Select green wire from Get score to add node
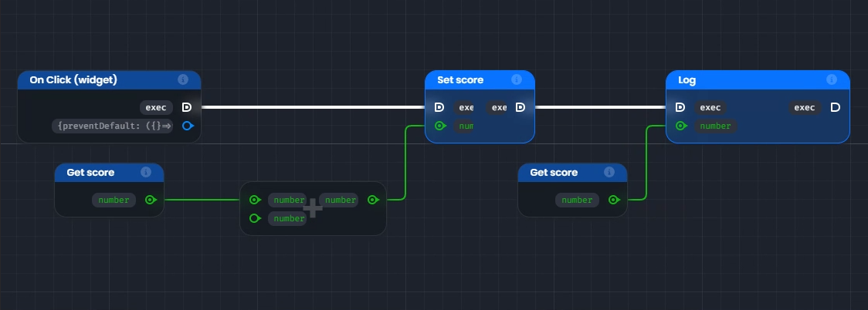The width and height of the screenshot is (868, 310). pos(202,200)
